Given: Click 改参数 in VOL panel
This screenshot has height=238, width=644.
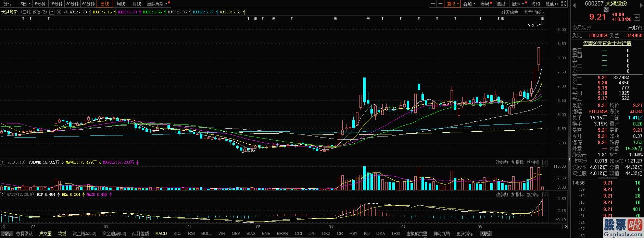Looking at the screenshot, I should 502,162.
